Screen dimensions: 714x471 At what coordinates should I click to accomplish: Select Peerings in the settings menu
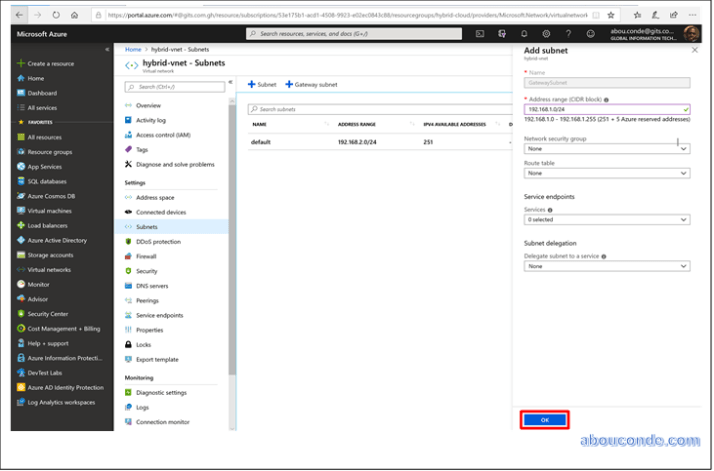pos(147,300)
